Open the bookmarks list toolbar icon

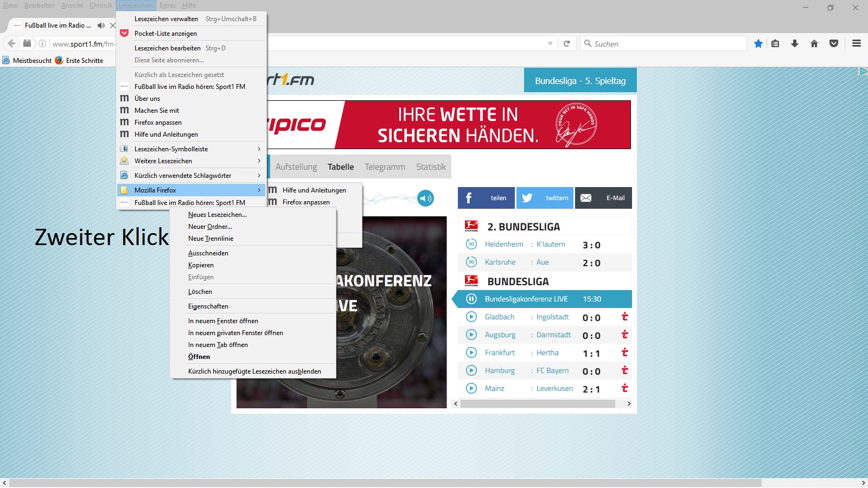pos(775,43)
